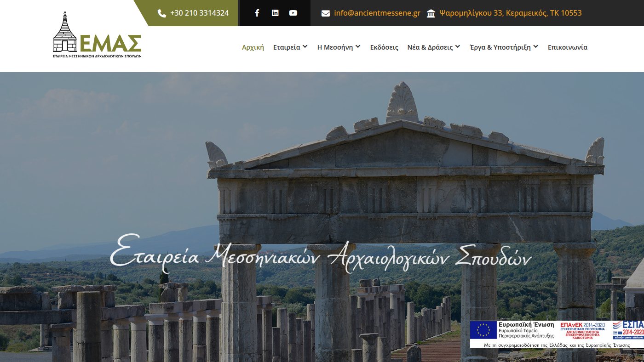644x362 pixels.
Task: Click the envelope mail icon
Action: (326, 13)
